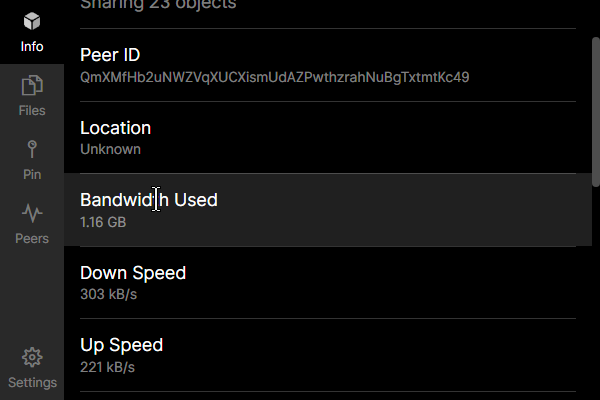Click the Down Speed heading

(133, 273)
